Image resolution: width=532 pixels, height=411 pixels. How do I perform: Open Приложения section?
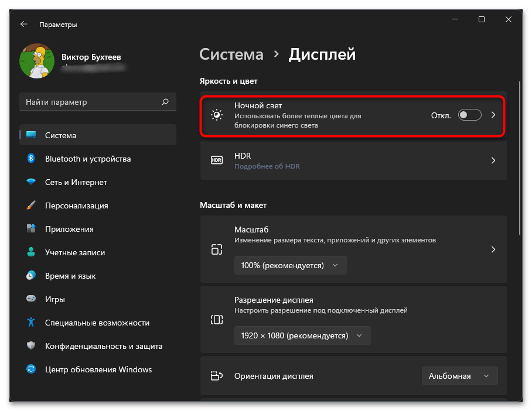pos(98,228)
